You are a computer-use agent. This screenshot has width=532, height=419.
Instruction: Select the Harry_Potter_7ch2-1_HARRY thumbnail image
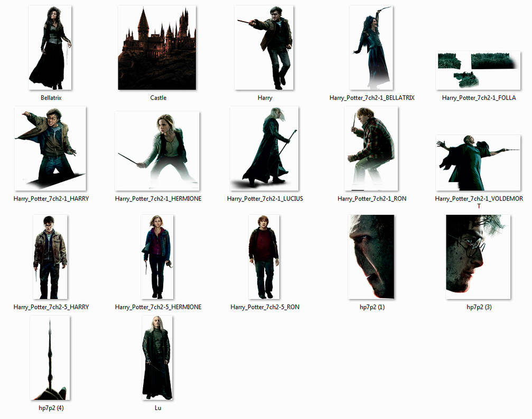(x=50, y=148)
